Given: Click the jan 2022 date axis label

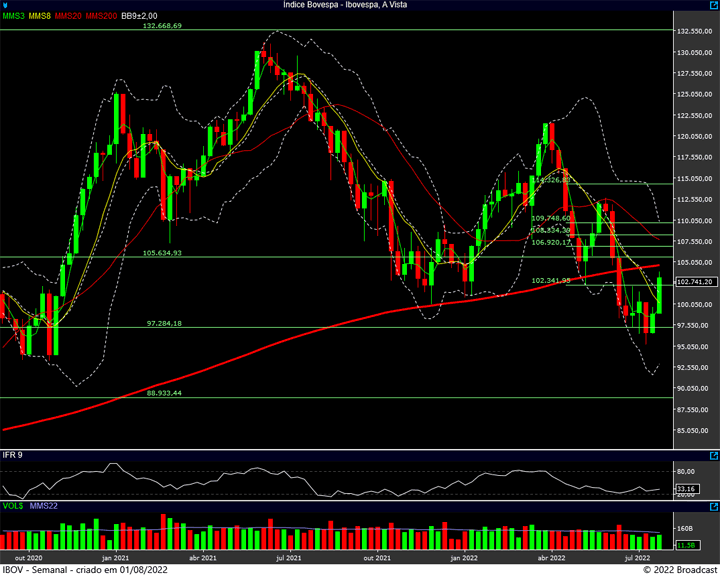Looking at the screenshot, I should click(465, 557).
